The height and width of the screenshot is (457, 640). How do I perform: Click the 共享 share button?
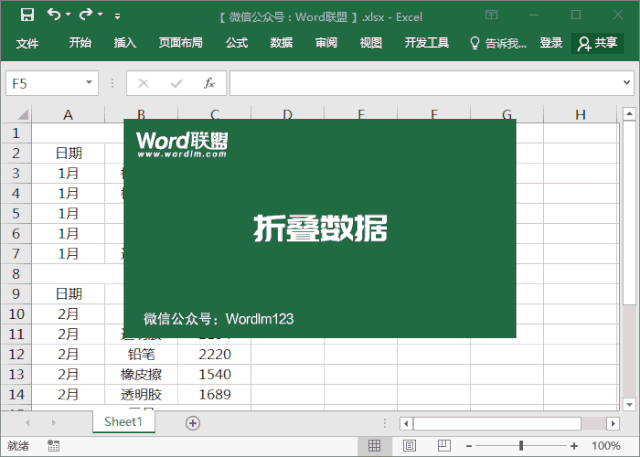point(598,43)
